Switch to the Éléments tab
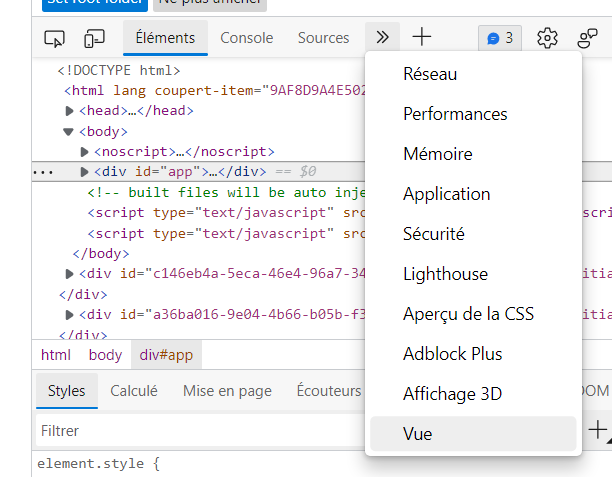The width and height of the screenshot is (612, 477). click(x=165, y=38)
